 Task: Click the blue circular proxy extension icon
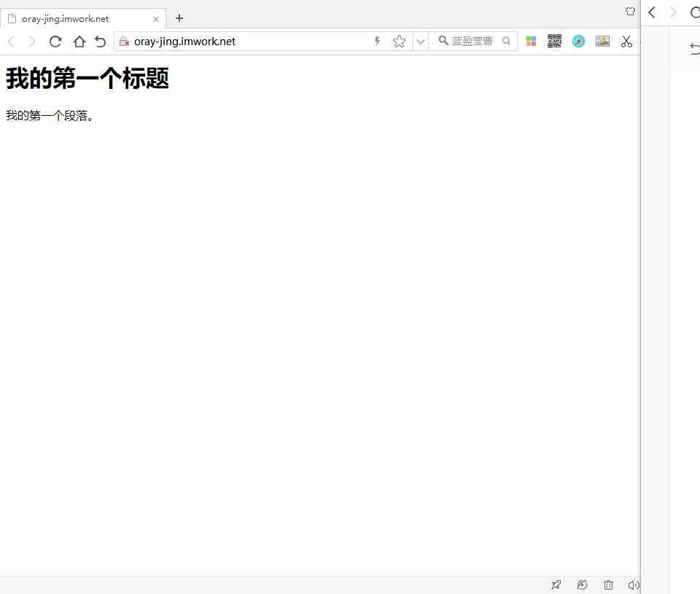coord(578,41)
